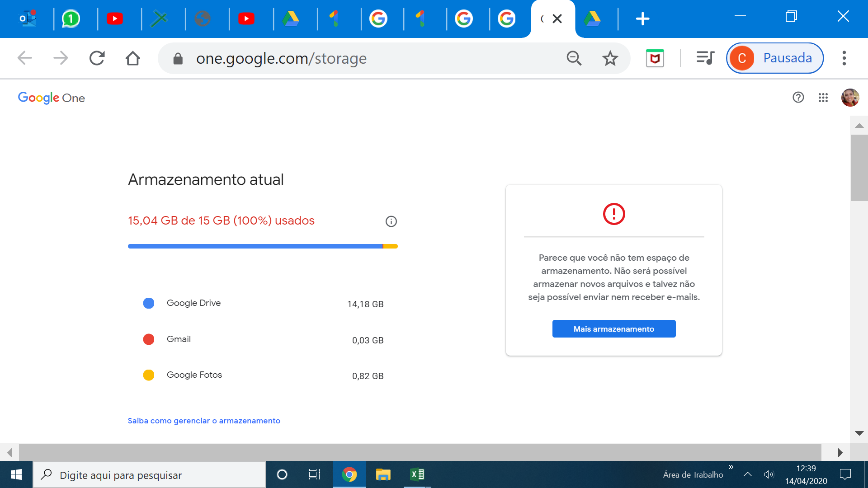Open Chrome three-dot menu

coord(844,58)
